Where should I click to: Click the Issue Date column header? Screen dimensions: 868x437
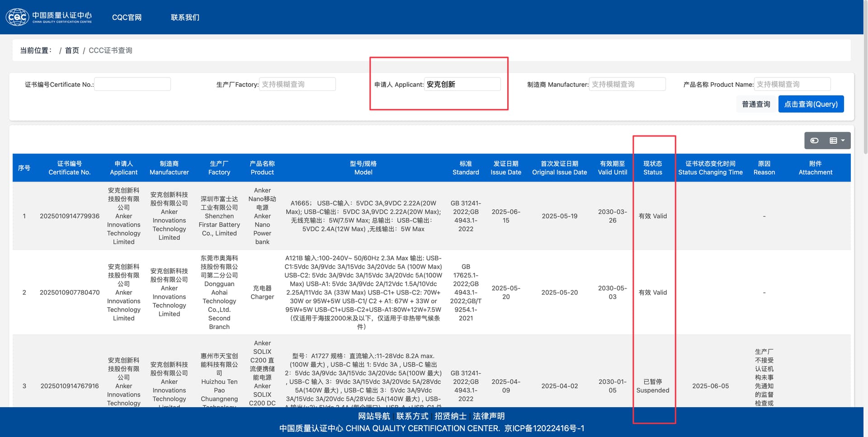coord(506,168)
